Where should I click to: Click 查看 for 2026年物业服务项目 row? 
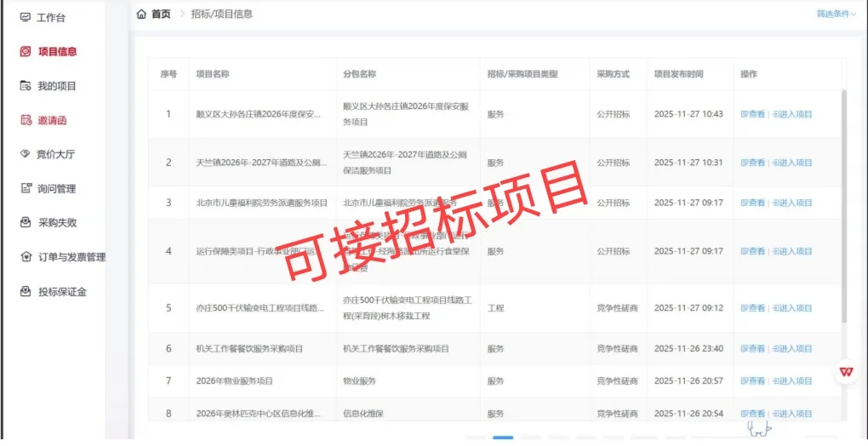pos(753,381)
